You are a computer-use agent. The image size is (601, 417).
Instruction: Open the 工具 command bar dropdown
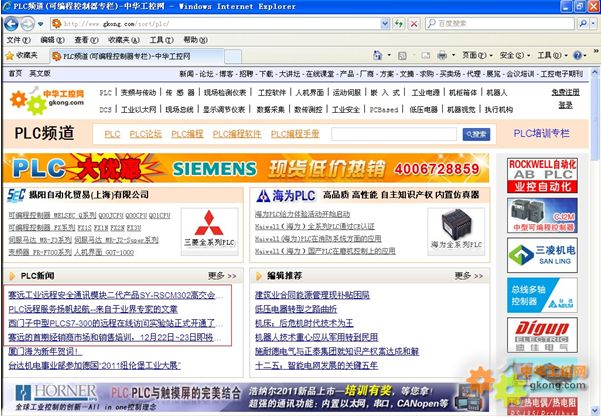click(552, 56)
